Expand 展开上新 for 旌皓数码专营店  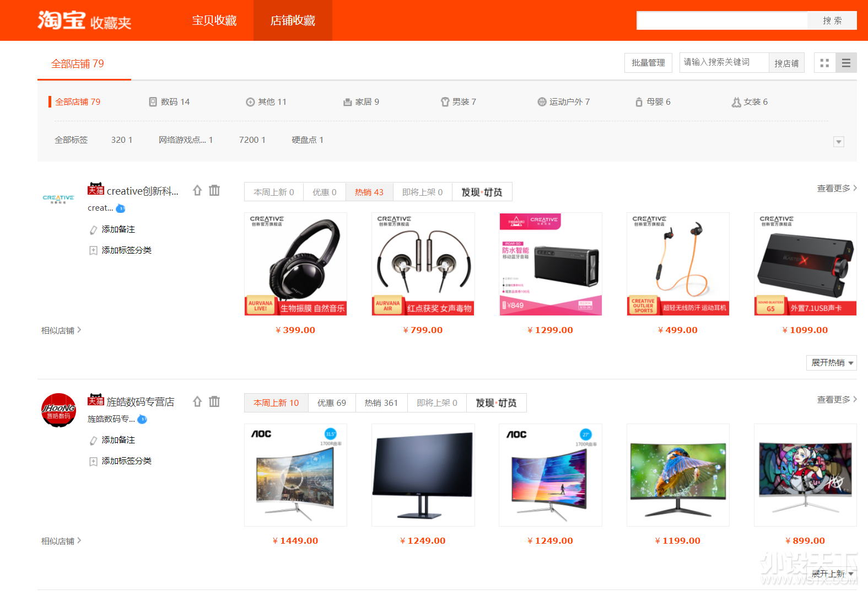coord(832,574)
